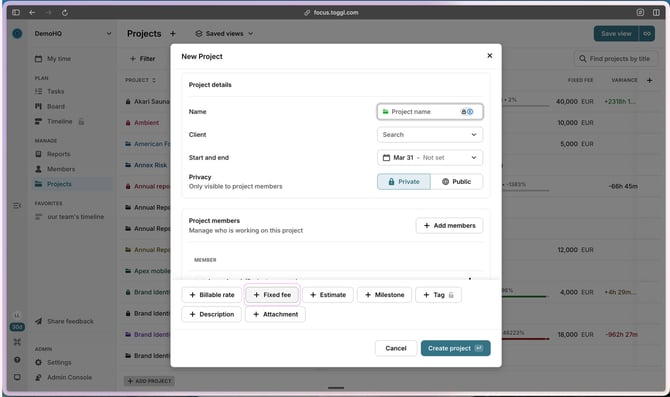The image size is (670, 397).
Task: Sort by the PROJECT column header
Action: pyautogui.click(x=141, y=80)
